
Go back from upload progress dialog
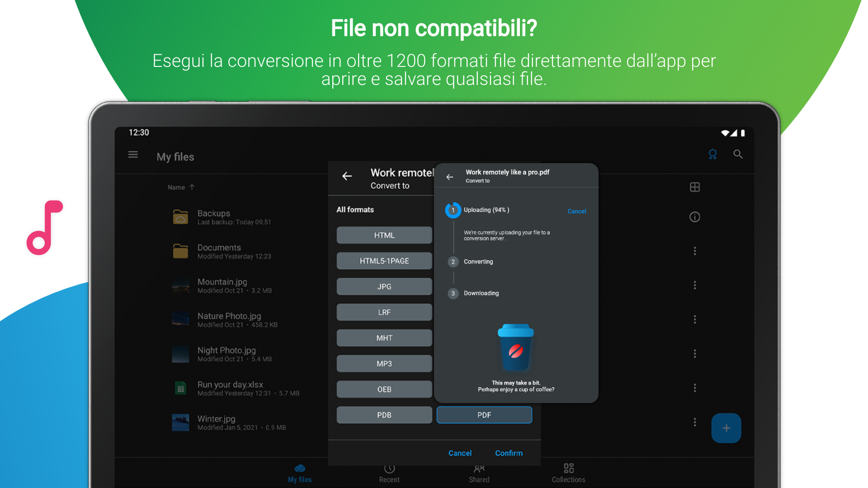coord(450,177)
